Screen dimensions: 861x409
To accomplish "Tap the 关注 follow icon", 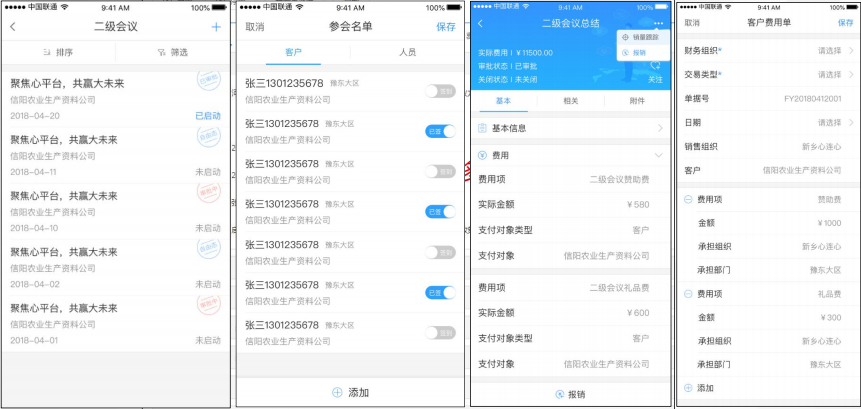I will [655, 66].
